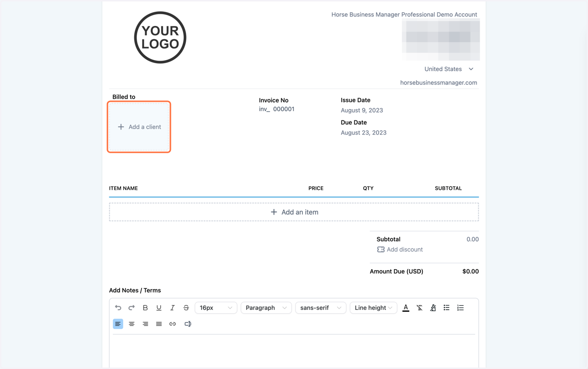Click the QTY column header
The image size is (588, 369).
pos(368,188)
